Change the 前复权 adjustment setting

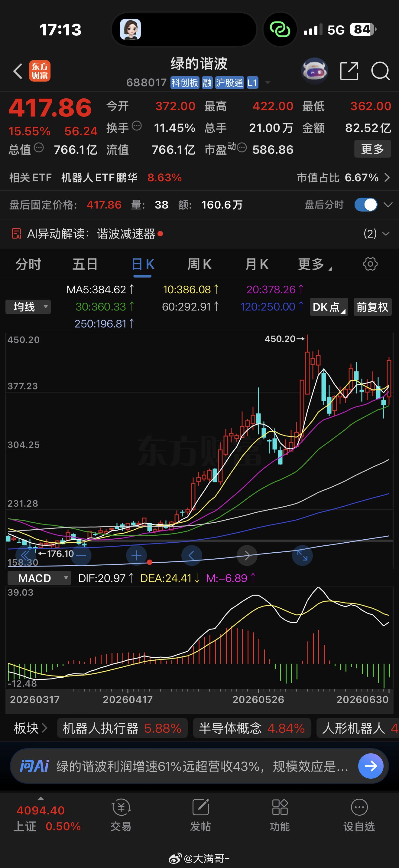(372, 307)
